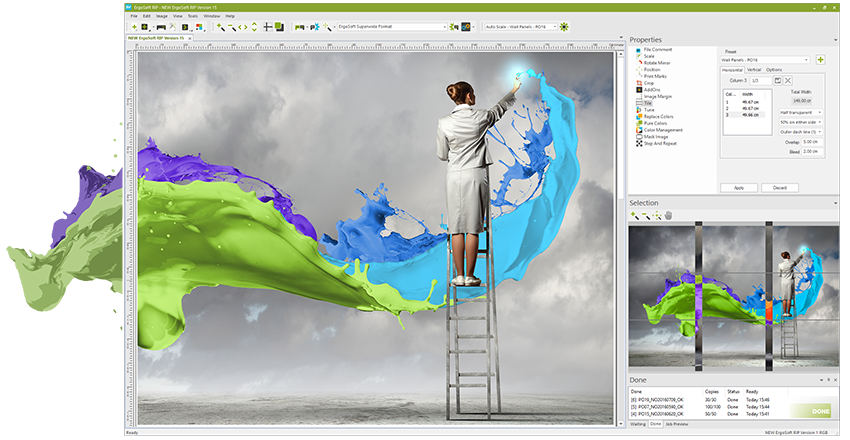Viewport: 850px width, 440px height.
Task: Select column 3 row in width table
Action: tap(745, 113)
